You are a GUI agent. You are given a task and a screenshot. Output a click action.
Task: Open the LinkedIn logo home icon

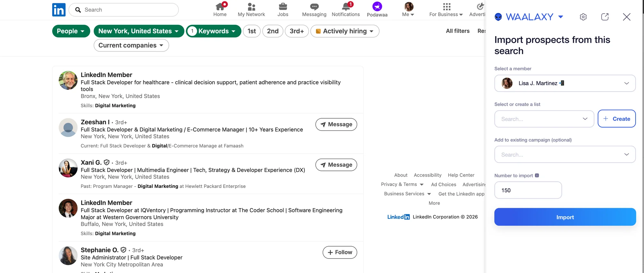(x=59, y=10)
